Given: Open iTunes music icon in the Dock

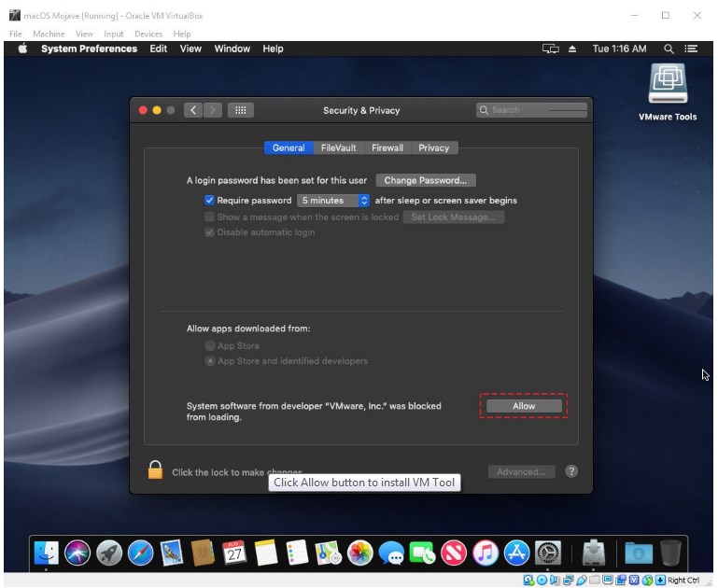Looking at the screenshot, I should coord(486,553).
